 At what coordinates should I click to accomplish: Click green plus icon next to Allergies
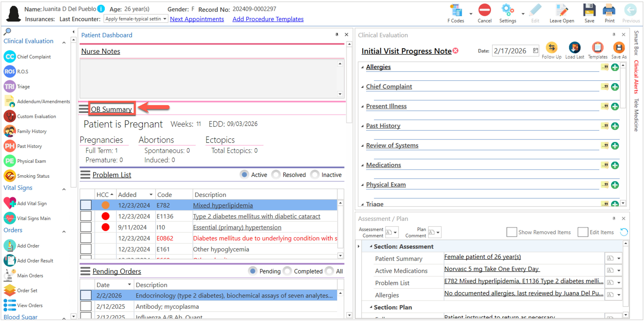pos(615,67)
